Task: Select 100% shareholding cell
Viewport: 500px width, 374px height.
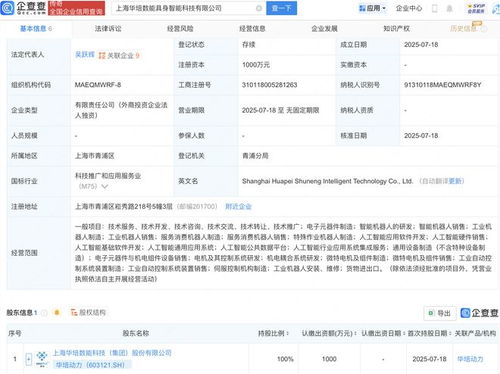Action: point(285,359)
